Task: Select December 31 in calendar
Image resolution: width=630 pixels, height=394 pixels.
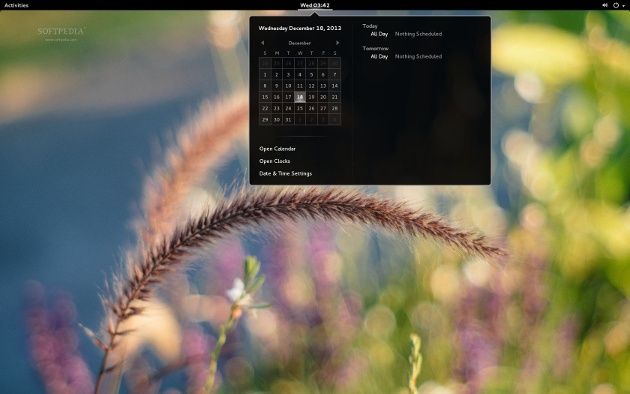Action: [288, 120]
